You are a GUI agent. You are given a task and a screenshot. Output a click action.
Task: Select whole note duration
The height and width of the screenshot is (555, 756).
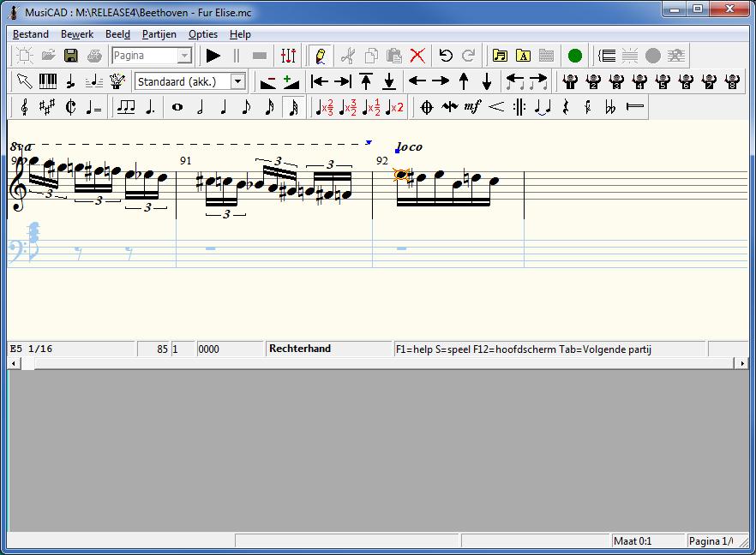177,107
